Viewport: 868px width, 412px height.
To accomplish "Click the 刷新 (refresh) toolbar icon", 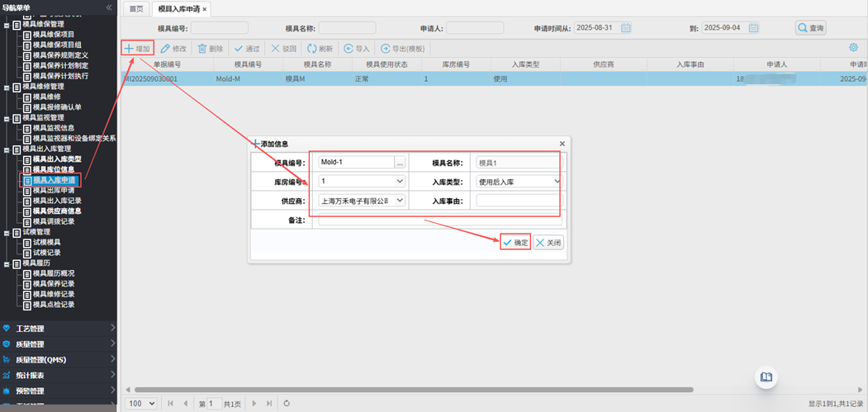I will point(312,49).
